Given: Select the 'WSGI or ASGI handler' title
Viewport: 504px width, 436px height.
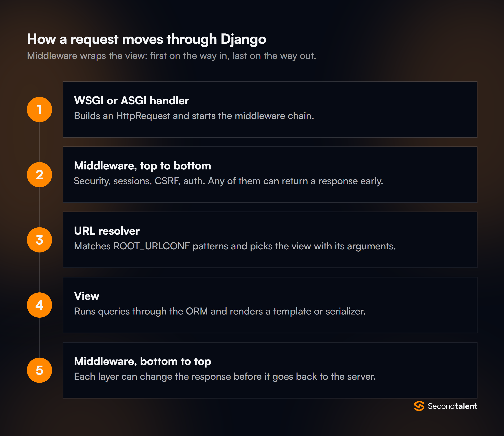Looking at the screenshot, I should tap(131, 100).
